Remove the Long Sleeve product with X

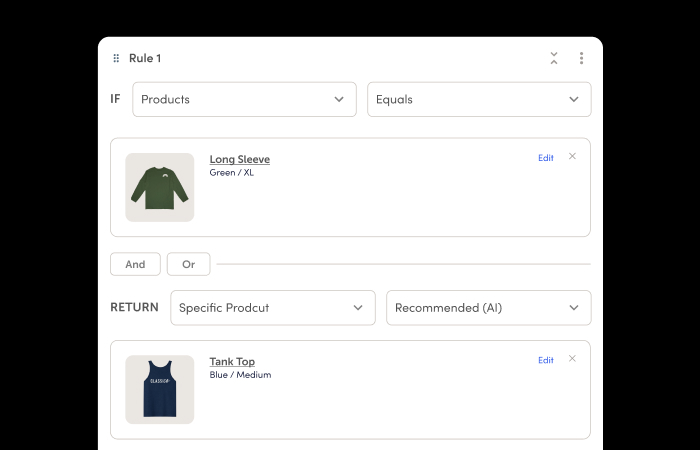point(572,156)
